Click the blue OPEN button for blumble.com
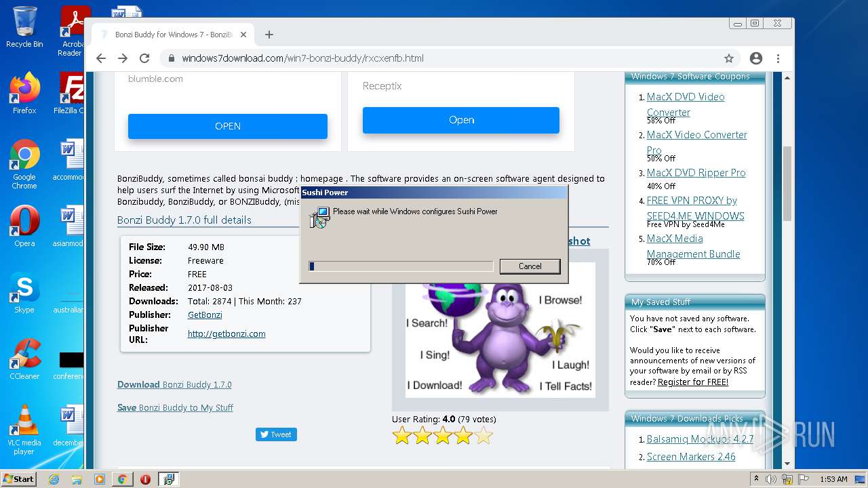The width and height of the screenshot is (868, 488). (228, 126)
